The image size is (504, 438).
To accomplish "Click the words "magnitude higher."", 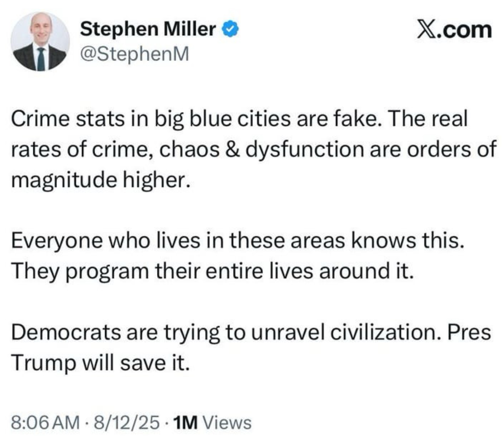I will tap(101, 180).
